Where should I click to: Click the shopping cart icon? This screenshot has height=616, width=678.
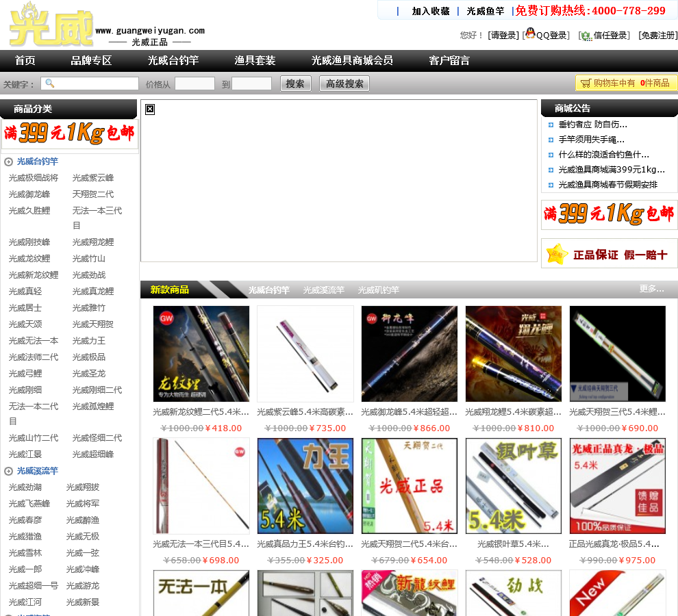pos(586,83)
